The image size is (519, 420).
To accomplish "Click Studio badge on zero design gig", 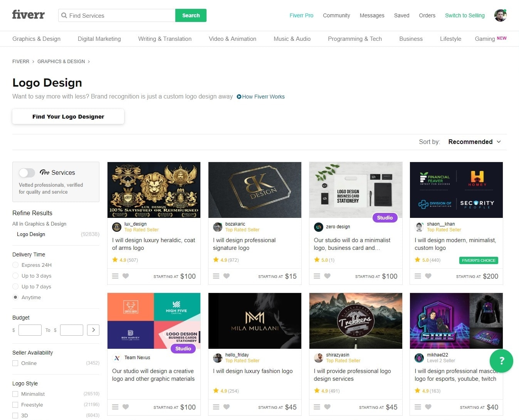I will point(385,218).
